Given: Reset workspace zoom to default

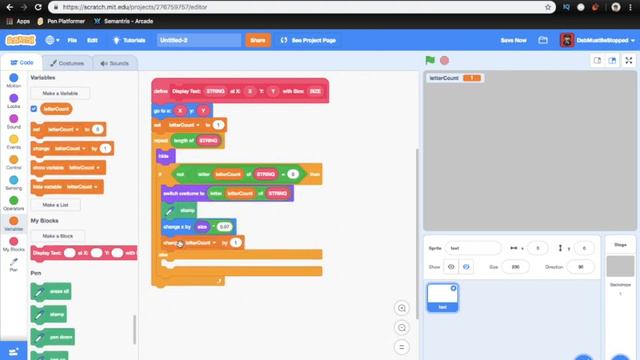Looking at the screenshot, I should point(402,347).
